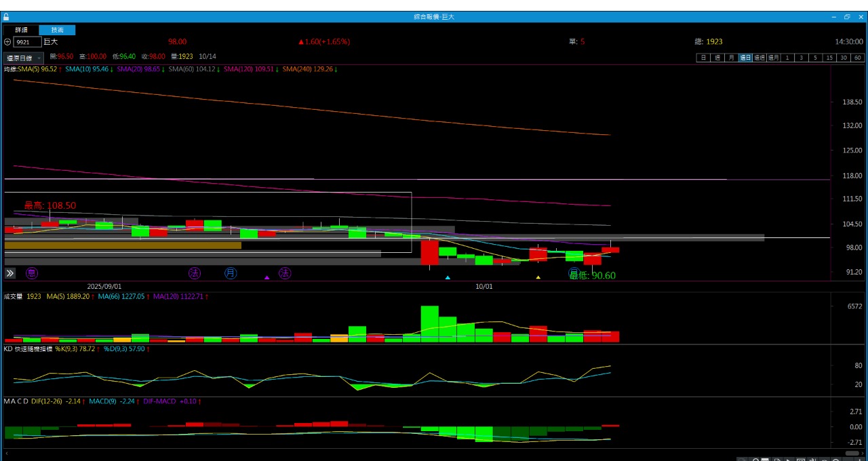Click the first purple 法 event marker
This screenshot has width=868, height=461.
pyautogui.click(x=195, y=273)
